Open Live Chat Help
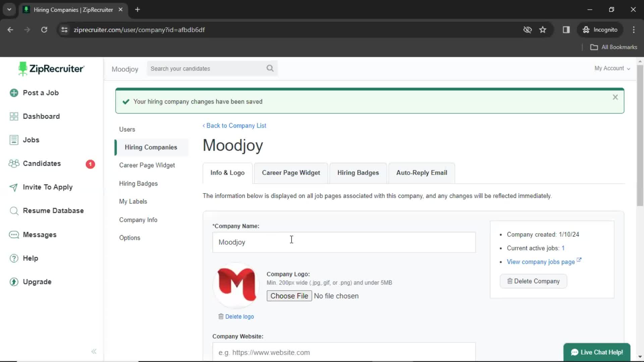The width and height of the screenshot is (644, 362). [597, 352]
